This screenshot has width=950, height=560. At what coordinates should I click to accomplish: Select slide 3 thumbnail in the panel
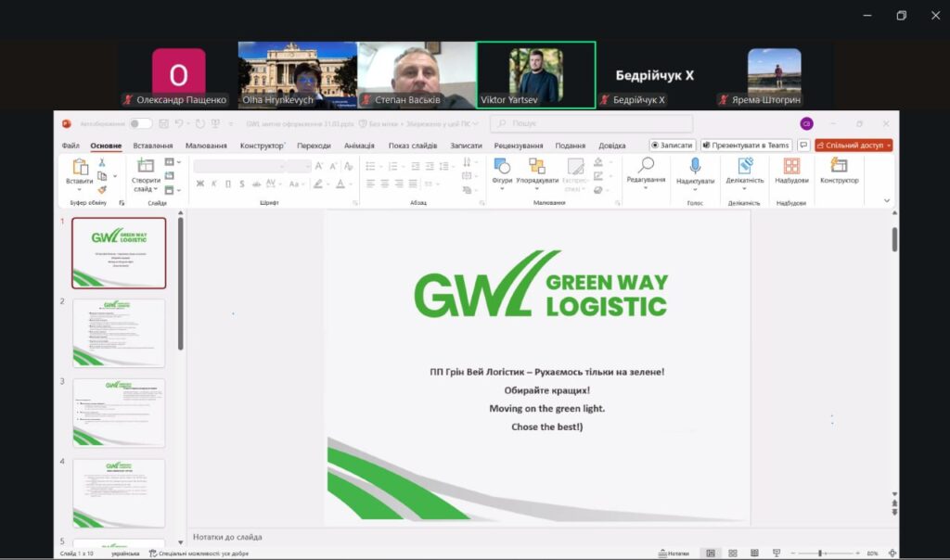[x=119, y=413]
